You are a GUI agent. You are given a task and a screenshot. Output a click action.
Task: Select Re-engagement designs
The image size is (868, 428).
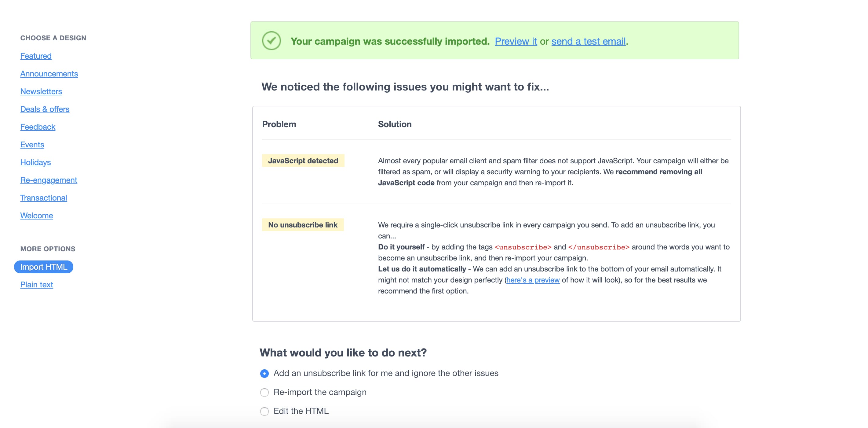click(49, 180)
